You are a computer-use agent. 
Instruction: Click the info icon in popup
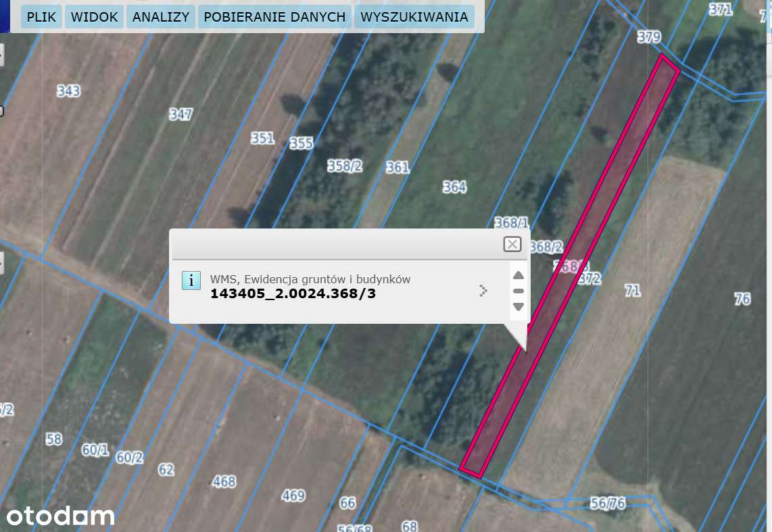click(x=191, y=281)
